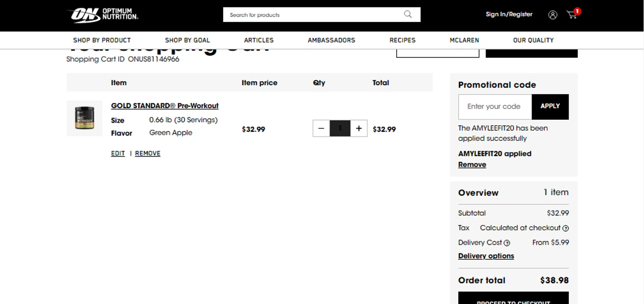Go to Articles section

[x=259, y=40]
